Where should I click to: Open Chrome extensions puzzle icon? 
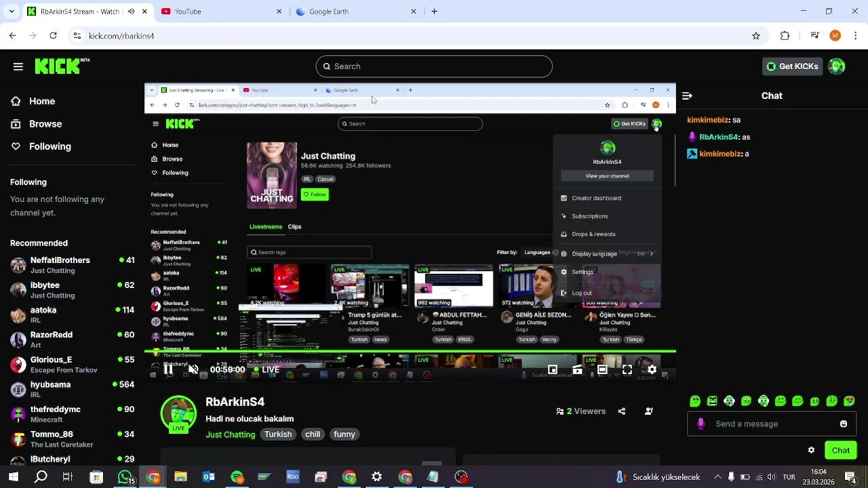(x=785, y=36)
